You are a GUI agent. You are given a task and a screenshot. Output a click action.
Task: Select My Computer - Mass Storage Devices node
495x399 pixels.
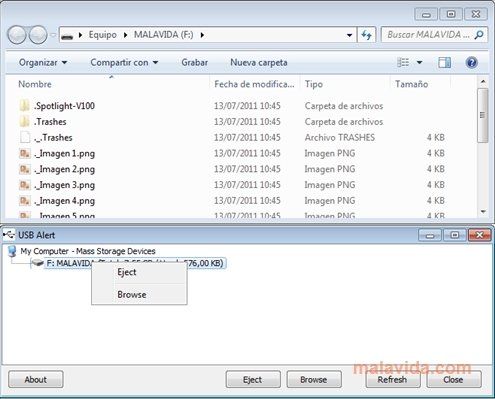tap(88, 251)
